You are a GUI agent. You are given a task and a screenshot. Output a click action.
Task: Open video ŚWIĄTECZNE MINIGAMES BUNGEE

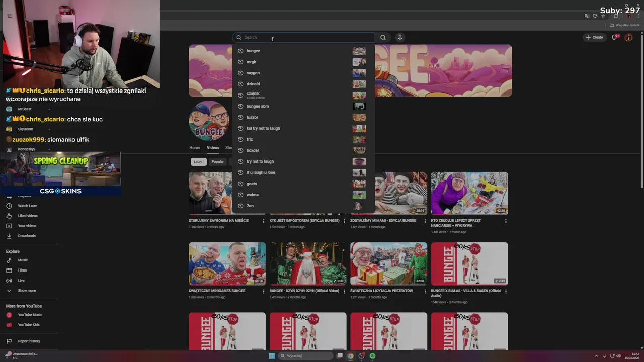tap(227, 263)
